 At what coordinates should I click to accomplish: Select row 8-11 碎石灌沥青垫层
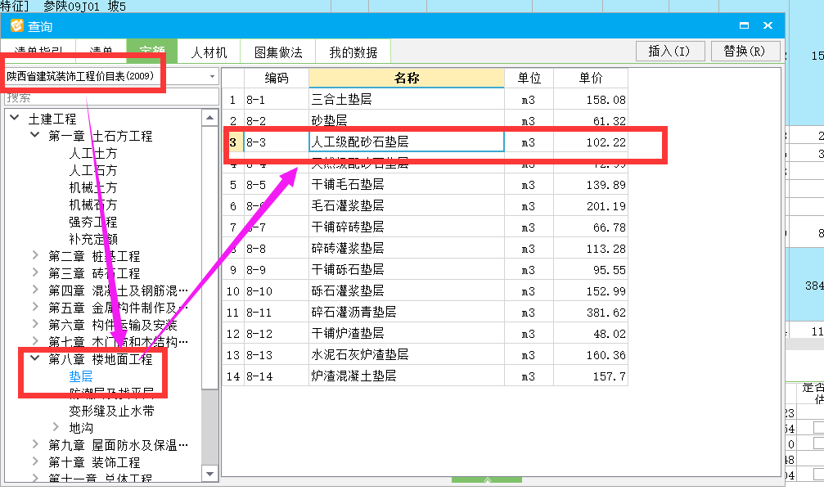point(426,313)
